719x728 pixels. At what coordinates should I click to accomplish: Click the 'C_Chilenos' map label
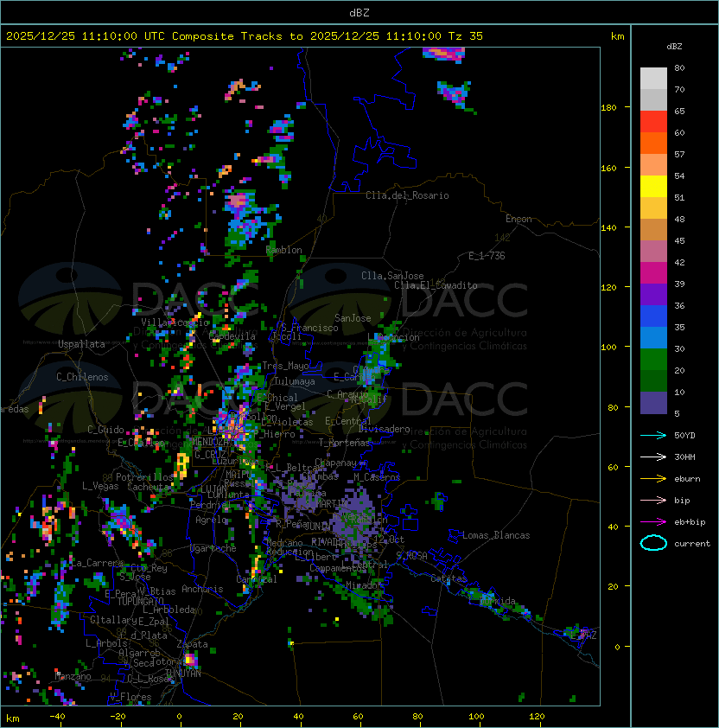pyautogui.click(x=82, y=377)
